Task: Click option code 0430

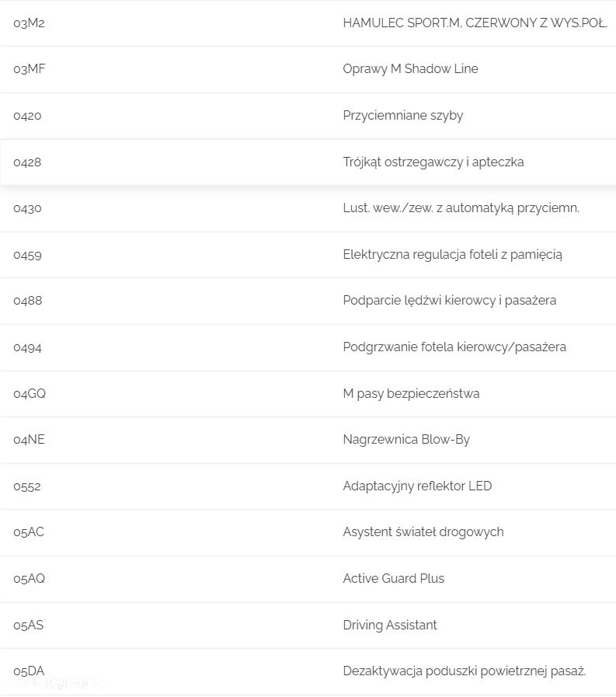Action: [x=27, y=208]
